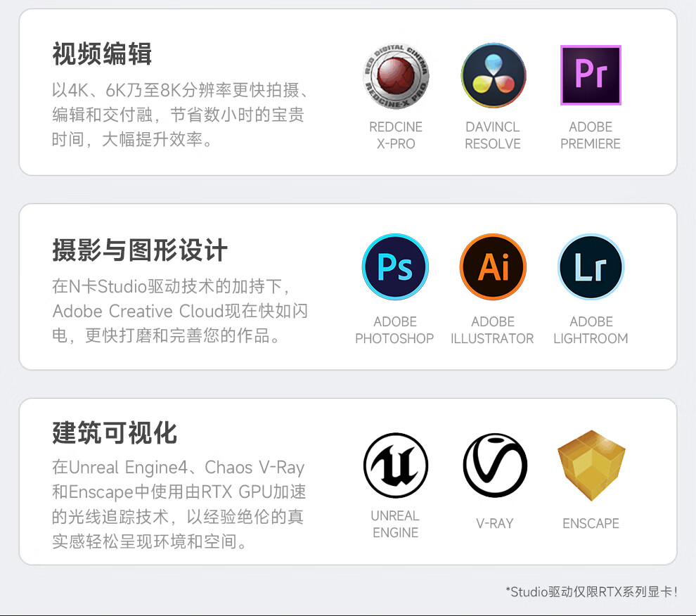Click the 视频编辑 section heading
This screenshot has height=616, width=696.
click(102, 53)
